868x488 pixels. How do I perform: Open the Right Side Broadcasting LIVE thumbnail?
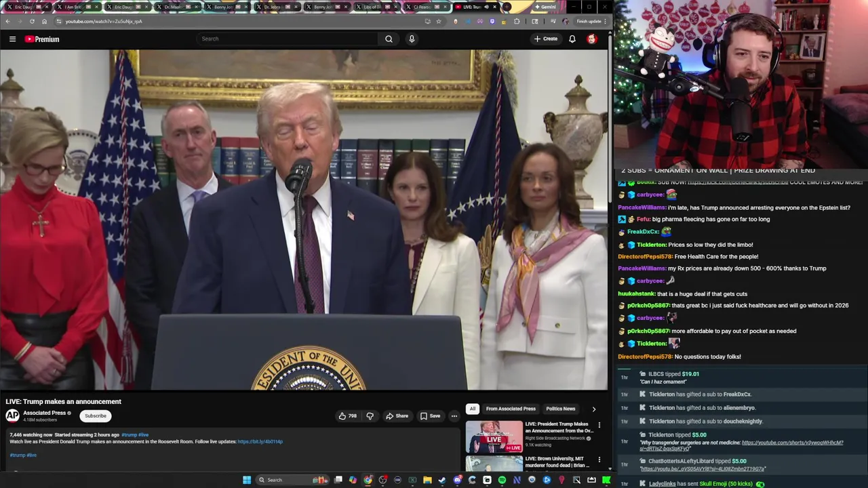point(494,436)
